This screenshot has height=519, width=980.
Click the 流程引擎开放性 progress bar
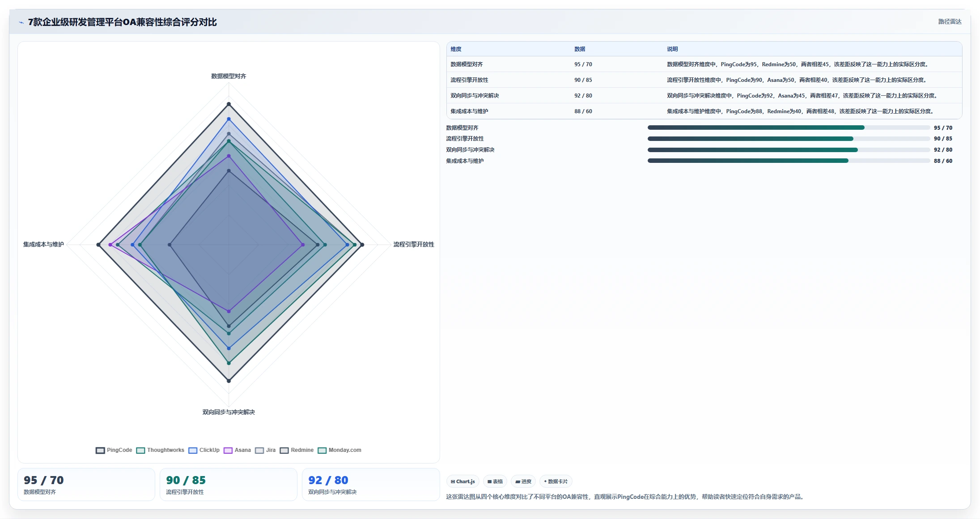[789, 139]
